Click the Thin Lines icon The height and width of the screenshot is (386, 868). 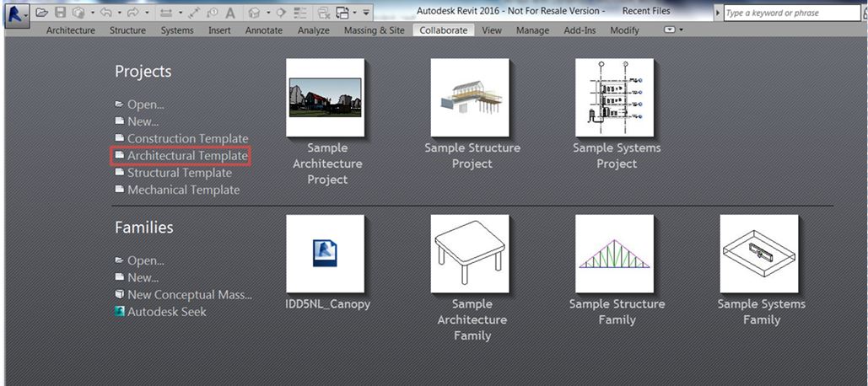pyautogui.click(x=299, y=12)
